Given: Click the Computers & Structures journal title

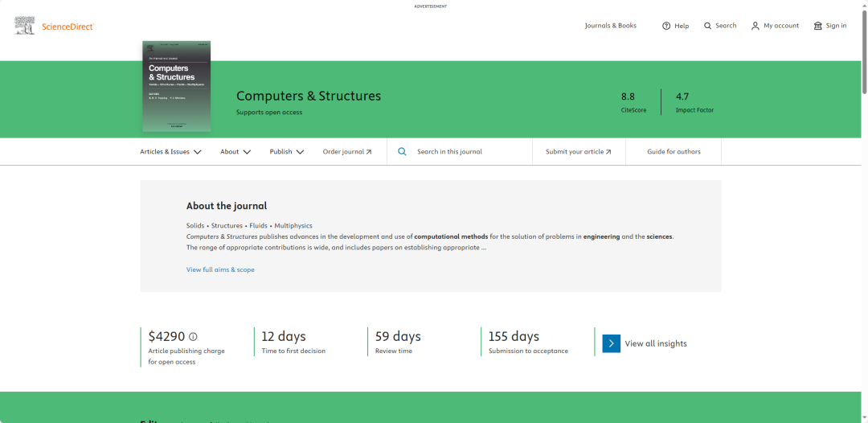Looking at the screenshot, I should [x=309, y=96].
